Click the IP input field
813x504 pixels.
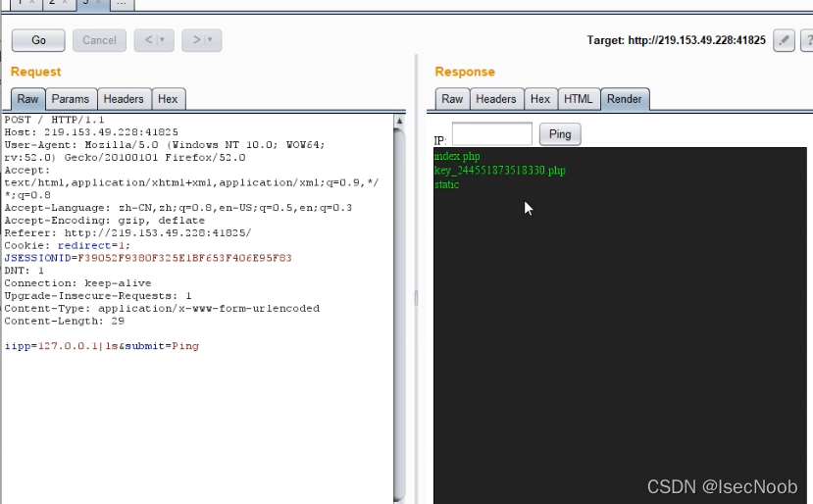click(492, 134)
